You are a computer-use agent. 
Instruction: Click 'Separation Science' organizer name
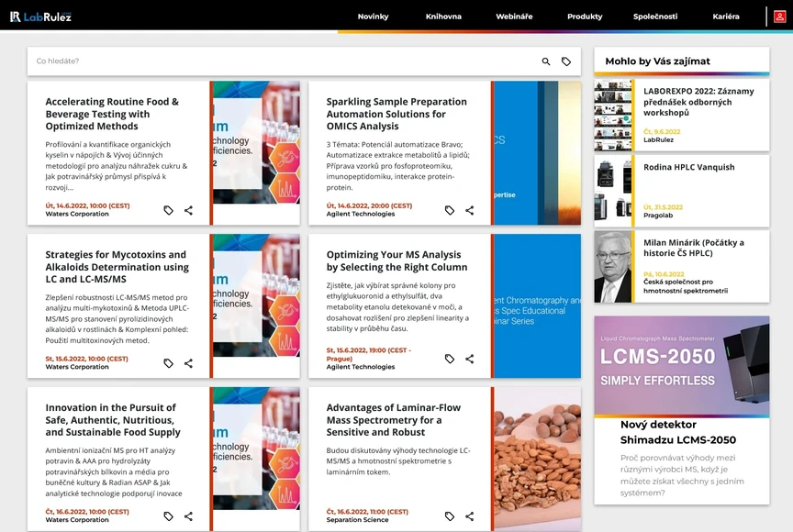pos(357,520)
